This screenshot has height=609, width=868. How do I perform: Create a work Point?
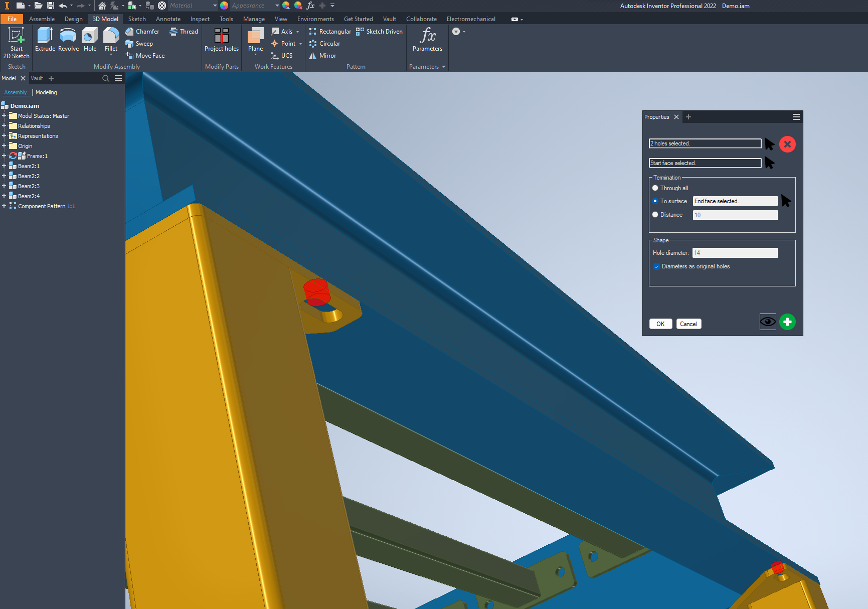(x=283, y=44)
